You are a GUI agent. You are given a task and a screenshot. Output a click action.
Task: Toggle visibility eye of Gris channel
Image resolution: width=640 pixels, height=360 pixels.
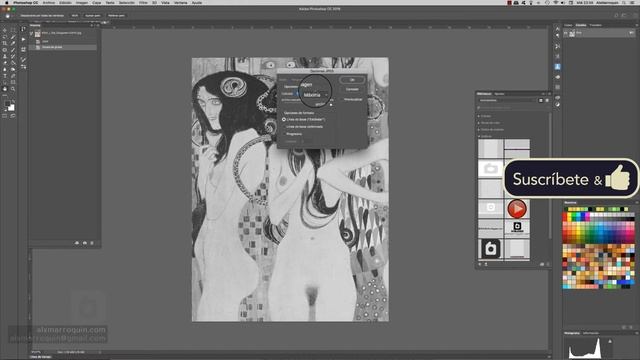[x=566, y=33]
